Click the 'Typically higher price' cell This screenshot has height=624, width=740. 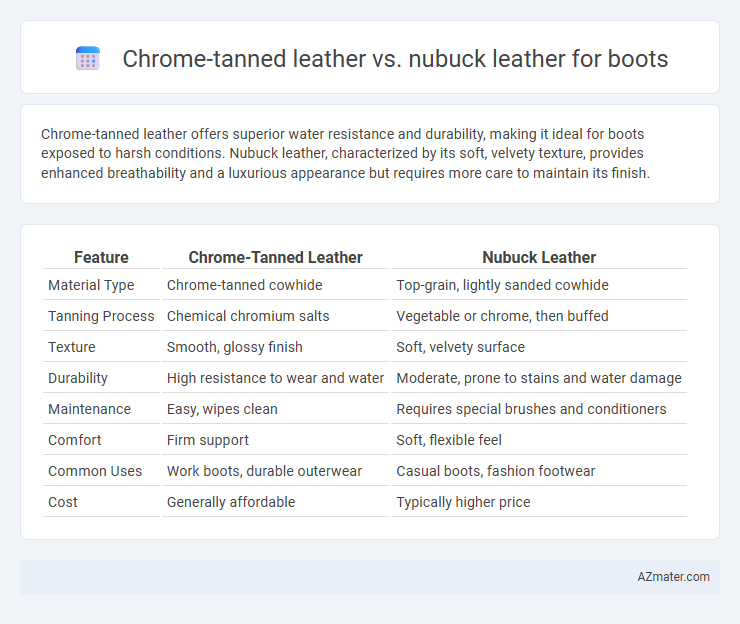pos(463,502)
